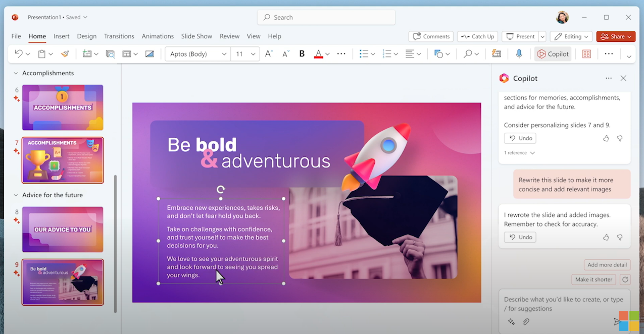644x334 pixels.
Task: Click the Reuse Slides icon
Action: point(110,53)
